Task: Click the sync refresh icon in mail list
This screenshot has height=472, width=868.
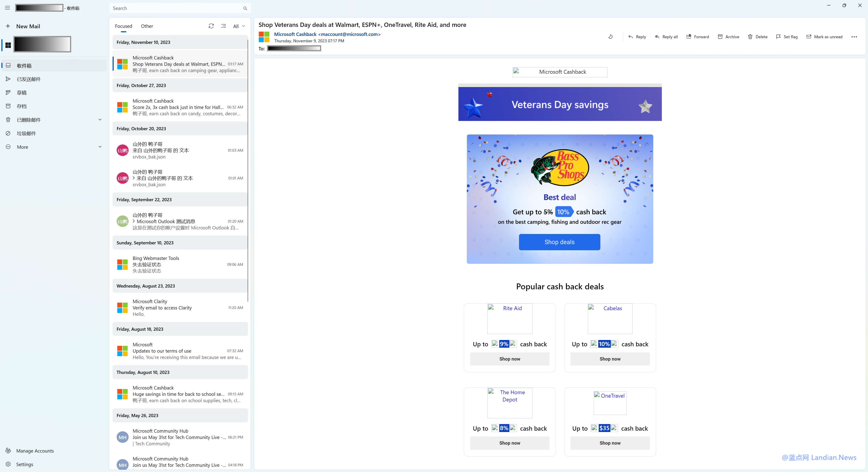Action: tap(211, 26)
